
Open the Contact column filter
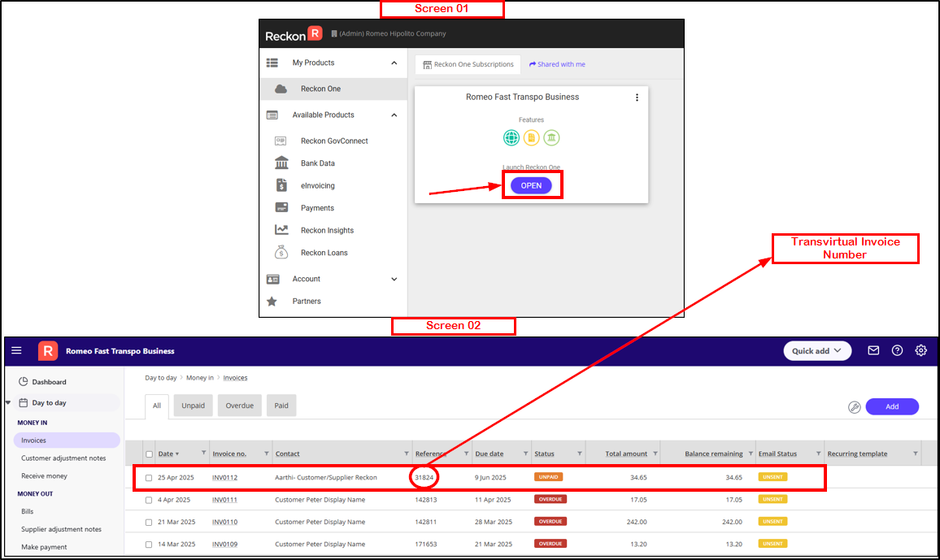point(407,454)
